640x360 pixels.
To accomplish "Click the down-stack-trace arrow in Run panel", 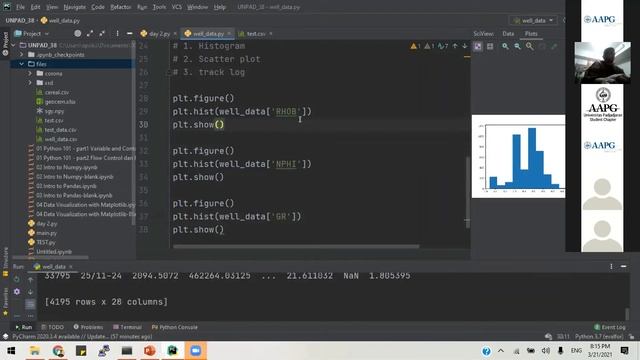I will [30, 292].
